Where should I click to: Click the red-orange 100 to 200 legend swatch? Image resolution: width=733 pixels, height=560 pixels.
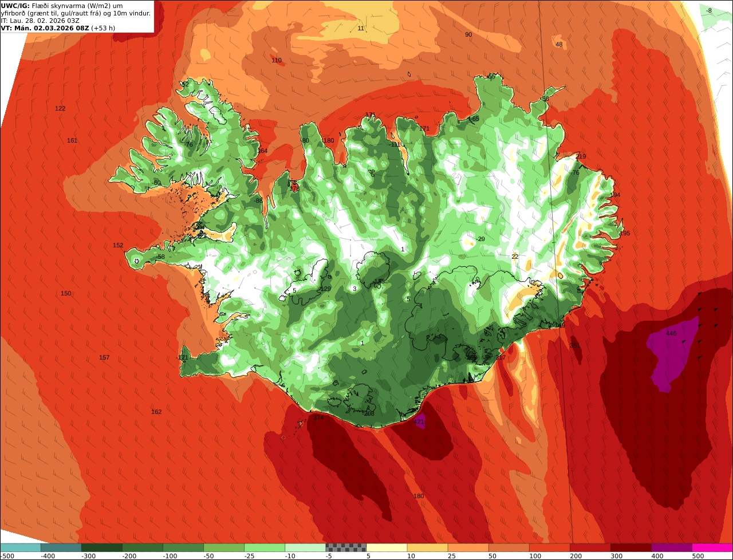pos(549,547)
